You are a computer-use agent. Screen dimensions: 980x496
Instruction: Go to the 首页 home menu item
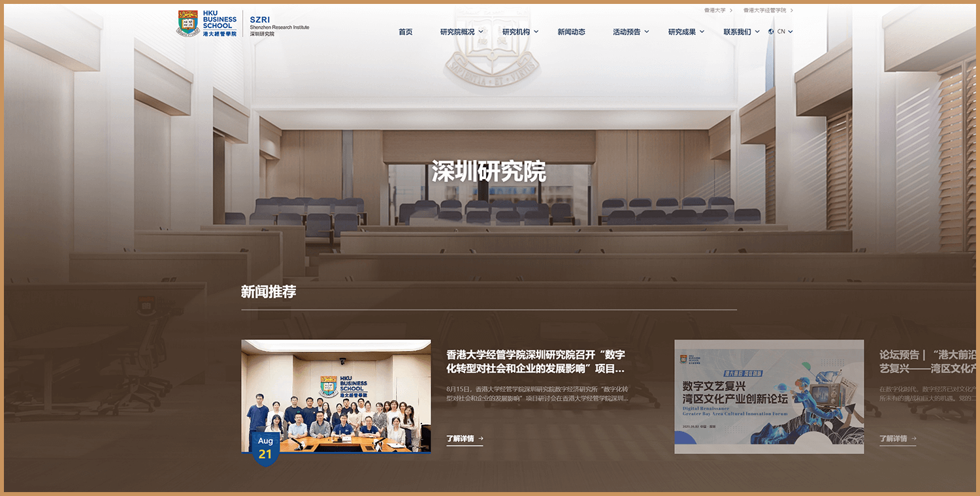(x=406, y=32)
